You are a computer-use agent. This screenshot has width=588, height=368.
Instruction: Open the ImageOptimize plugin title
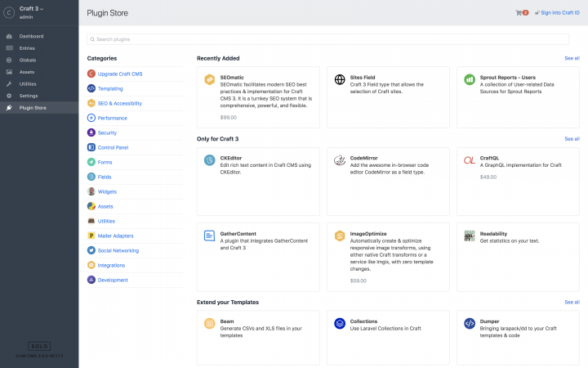coord(368,234)
